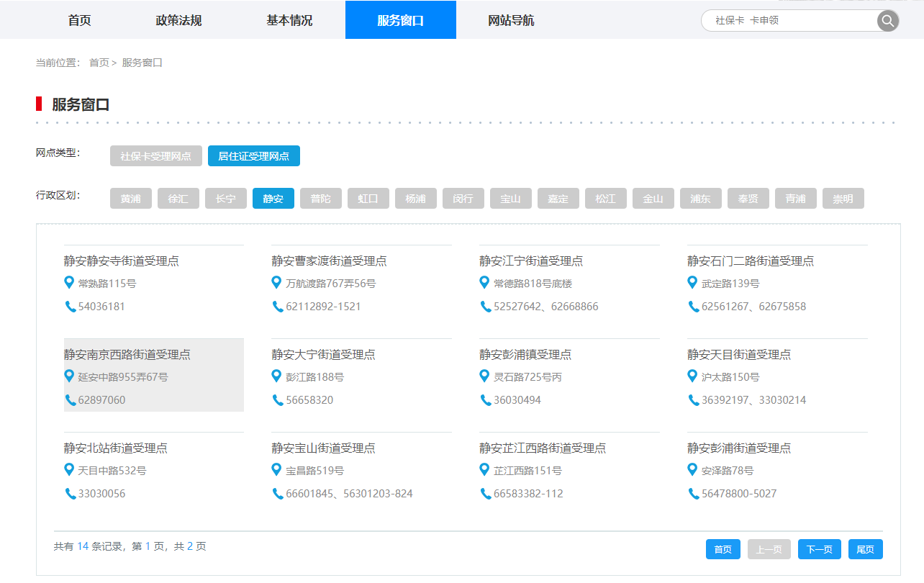Click phone icon beside 36392197、33030214
The image size is (924, 583).
(694, 400)
